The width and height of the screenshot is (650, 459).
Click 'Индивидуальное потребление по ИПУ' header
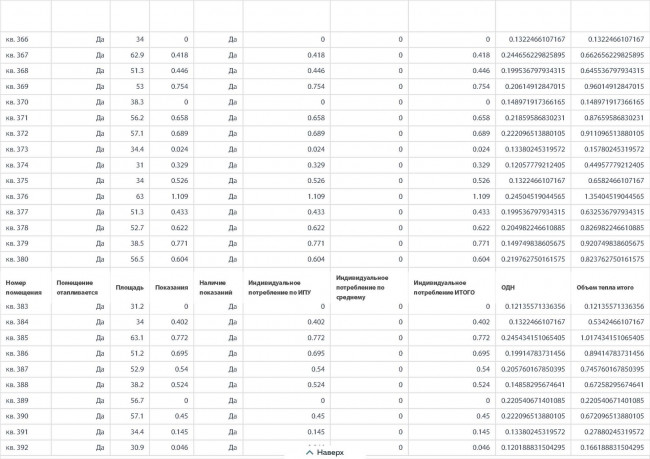(x=280, y=287)
